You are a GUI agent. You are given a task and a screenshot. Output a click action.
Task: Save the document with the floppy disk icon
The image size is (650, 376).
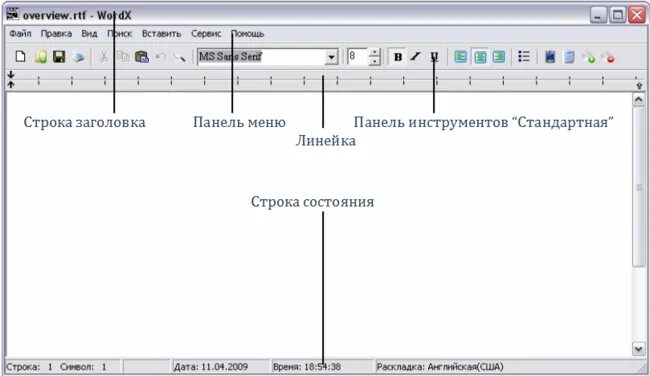click(59, 56)
